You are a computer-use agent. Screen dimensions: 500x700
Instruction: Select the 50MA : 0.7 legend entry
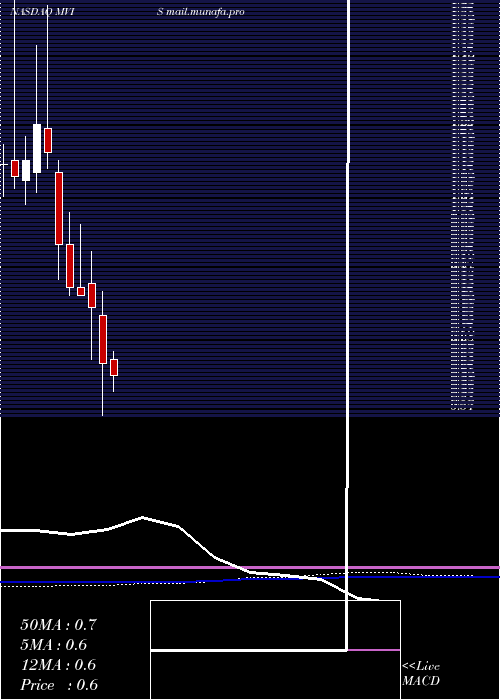(58, 625)
